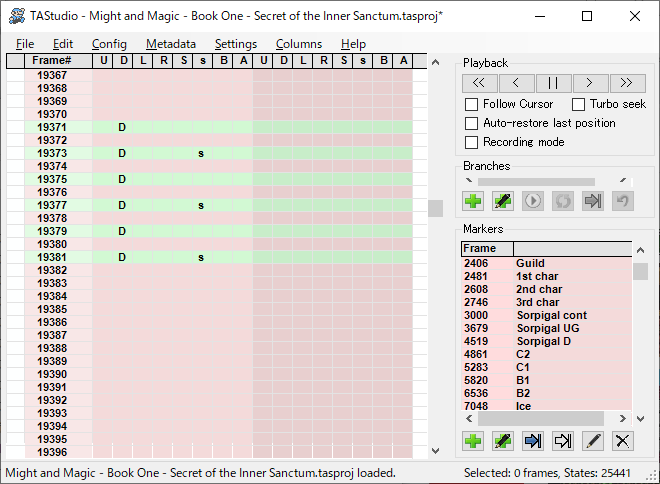The height and width of the screenshot is (484, 660).
Task: Click right arrow of Markers horizontal scrollbar
Action: click(625, 419)
